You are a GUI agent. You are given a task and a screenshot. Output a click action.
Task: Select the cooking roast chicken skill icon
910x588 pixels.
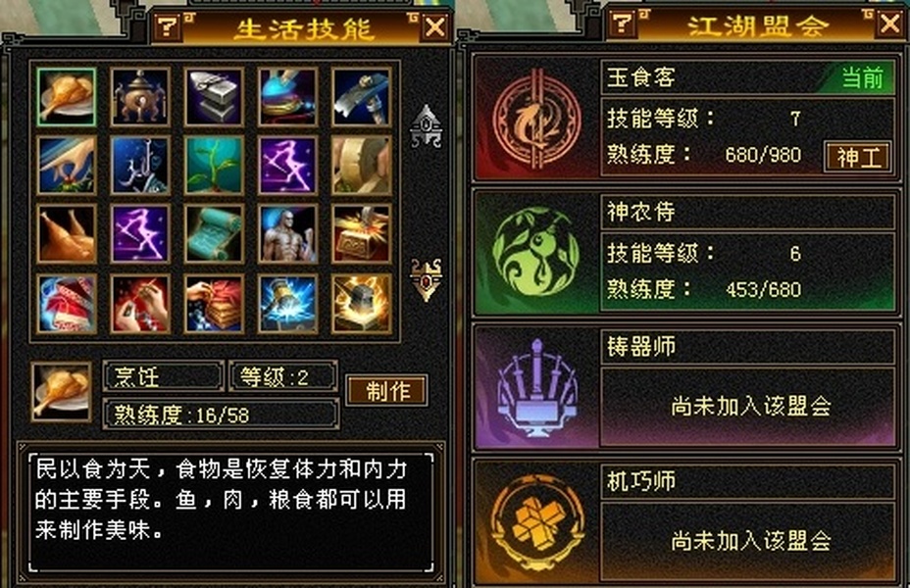click(x=66, y=96)
